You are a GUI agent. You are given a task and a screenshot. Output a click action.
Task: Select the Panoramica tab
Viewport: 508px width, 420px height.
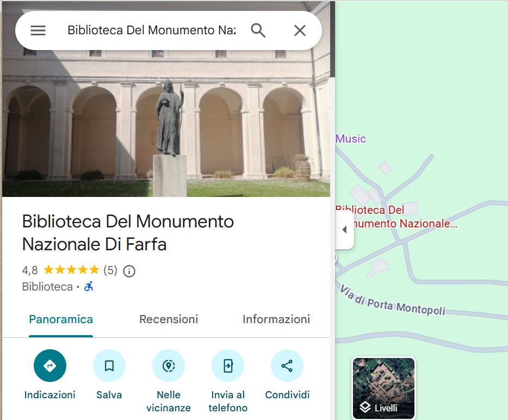(x=61, y=319)
